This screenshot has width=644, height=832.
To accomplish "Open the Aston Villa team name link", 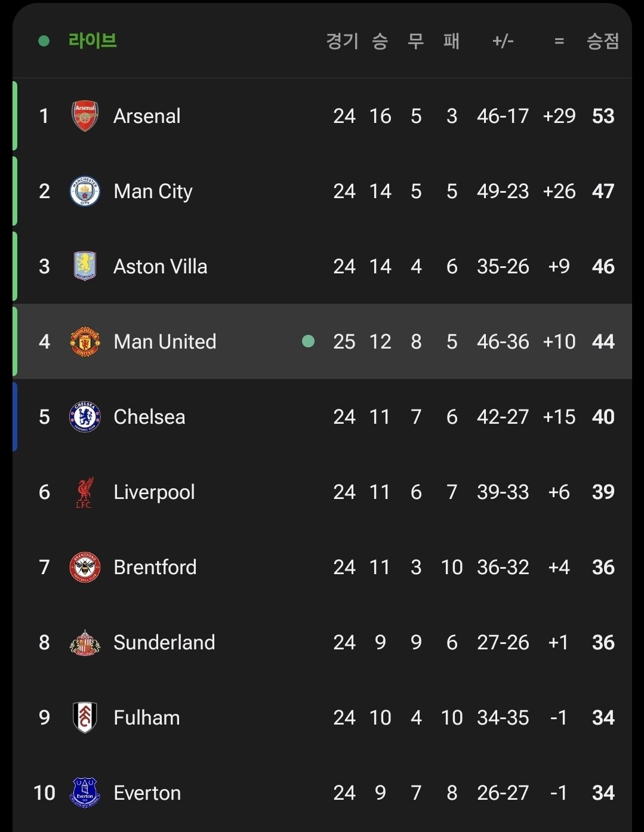I will [x=160, y=266].
